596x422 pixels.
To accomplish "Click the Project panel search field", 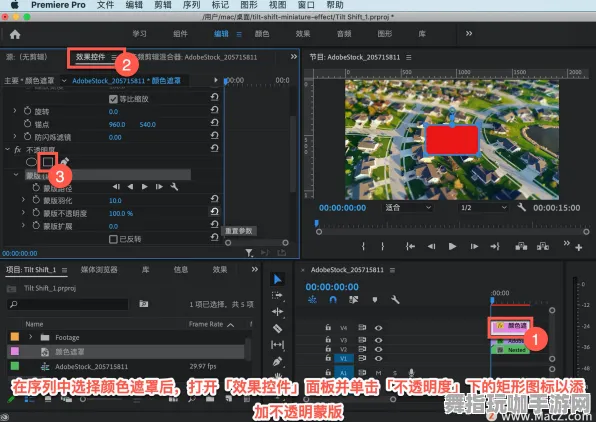I will click(x=68, y=304).
